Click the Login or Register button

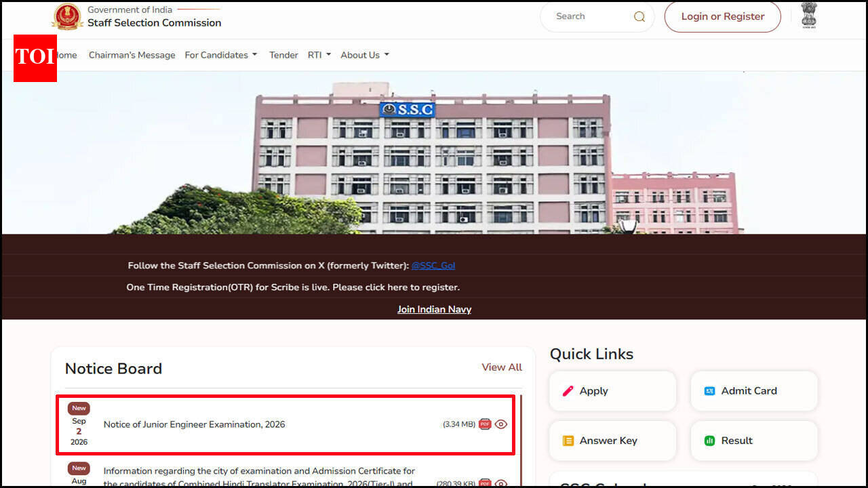pyautogui.click(x=722, y=17)
